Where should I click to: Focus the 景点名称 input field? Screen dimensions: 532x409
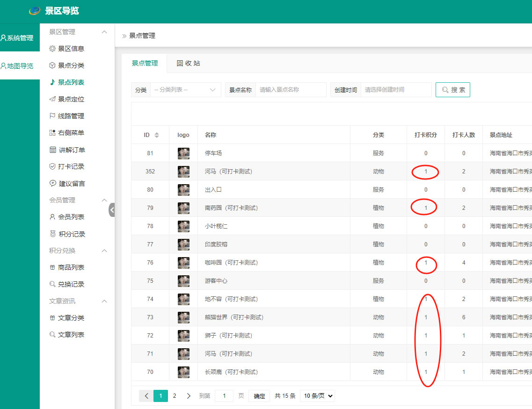291,90
